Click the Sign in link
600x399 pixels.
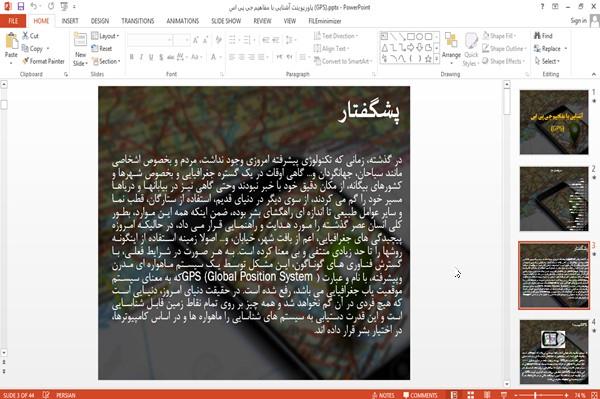tap(578, 21)
